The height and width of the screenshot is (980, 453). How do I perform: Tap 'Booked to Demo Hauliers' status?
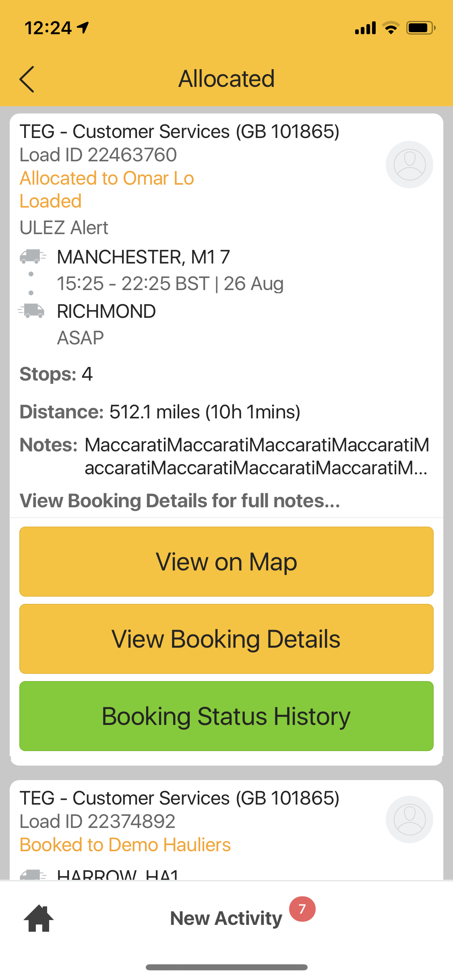125,845
